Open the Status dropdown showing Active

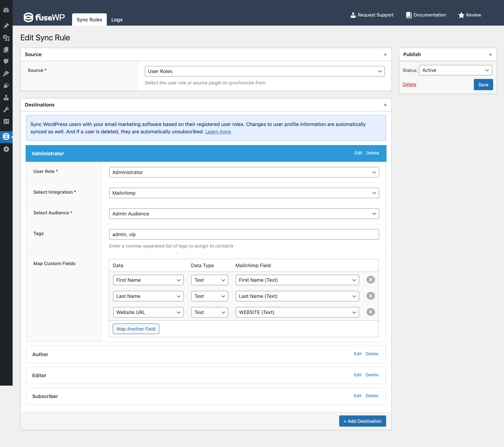click(455, 70)
